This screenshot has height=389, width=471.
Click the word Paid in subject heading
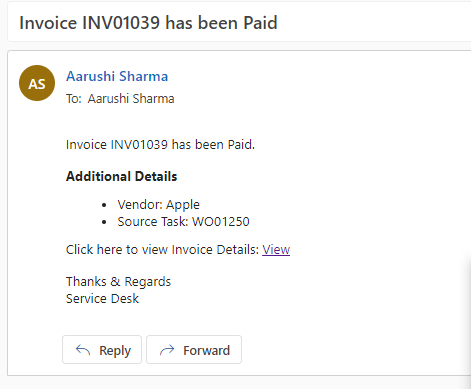[x=260, y=23]
